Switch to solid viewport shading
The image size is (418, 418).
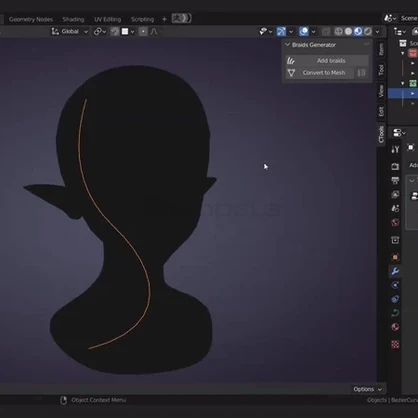pyautogui.click(x=348, y=31)
